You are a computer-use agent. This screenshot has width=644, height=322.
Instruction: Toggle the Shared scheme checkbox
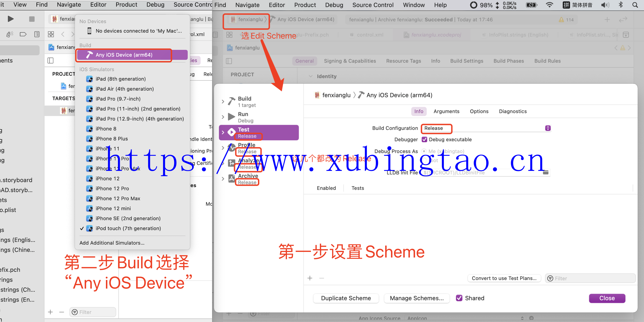(459, 298)
